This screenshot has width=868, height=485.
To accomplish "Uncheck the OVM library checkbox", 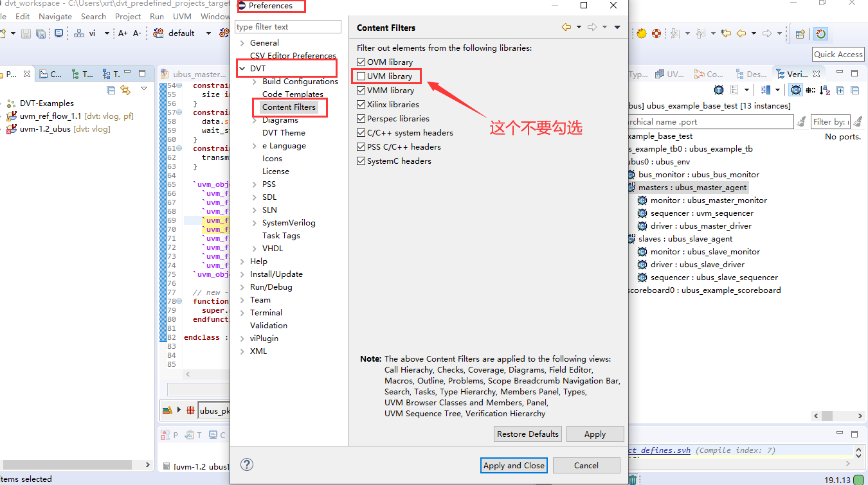I will click(361, 62).
